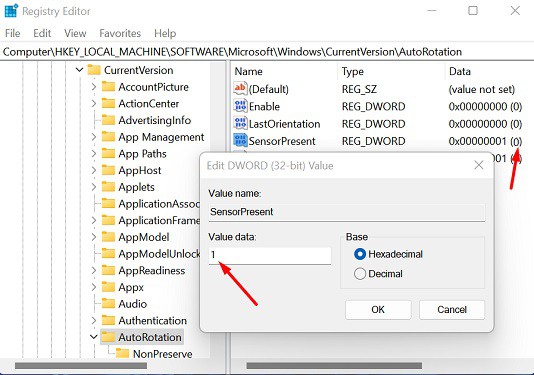Select the (Default) string value icon
Screen dimensions: 534x375
[240, 89]
